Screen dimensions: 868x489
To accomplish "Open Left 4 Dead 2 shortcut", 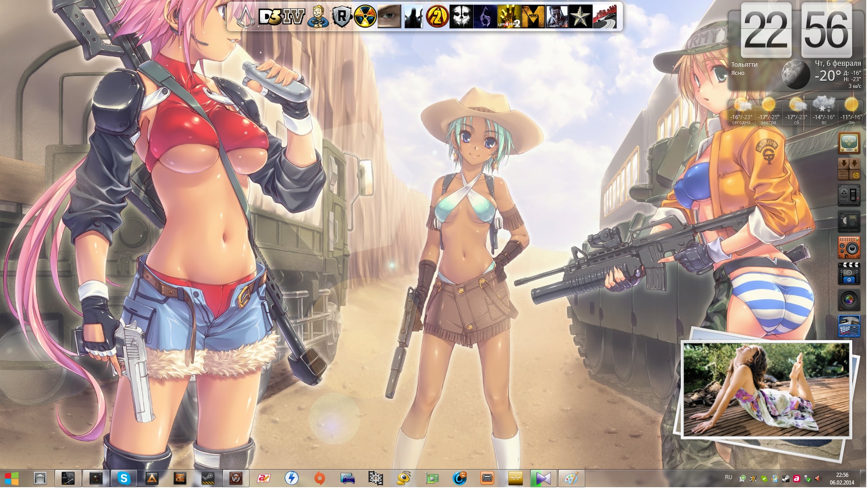I will (509, 17).
